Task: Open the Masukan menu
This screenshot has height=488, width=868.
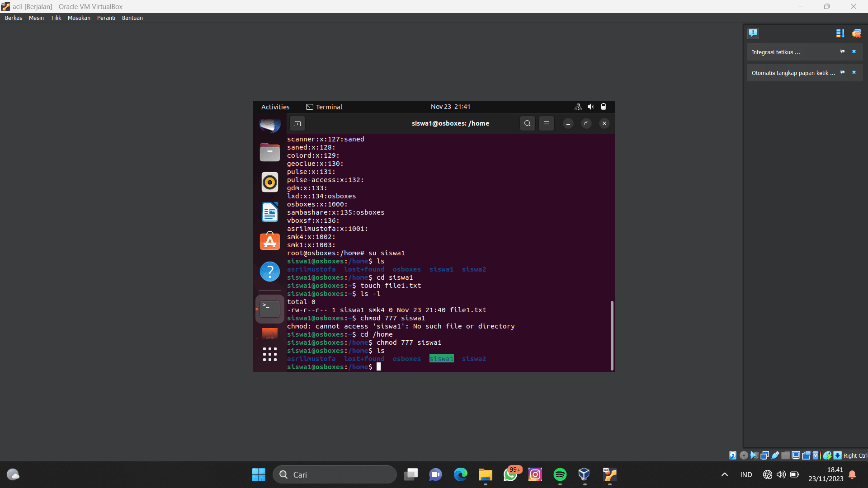Action: tap(79, 18)
